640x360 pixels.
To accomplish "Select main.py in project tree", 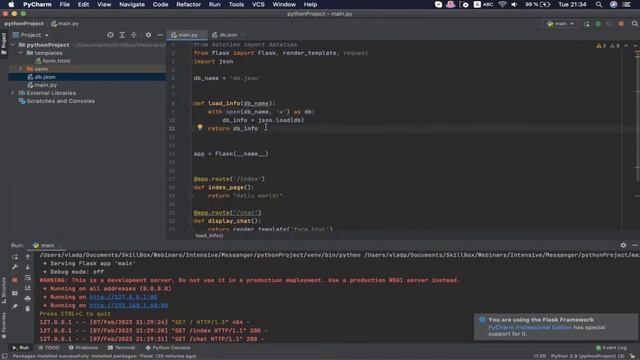I will (x=42, y=85).
